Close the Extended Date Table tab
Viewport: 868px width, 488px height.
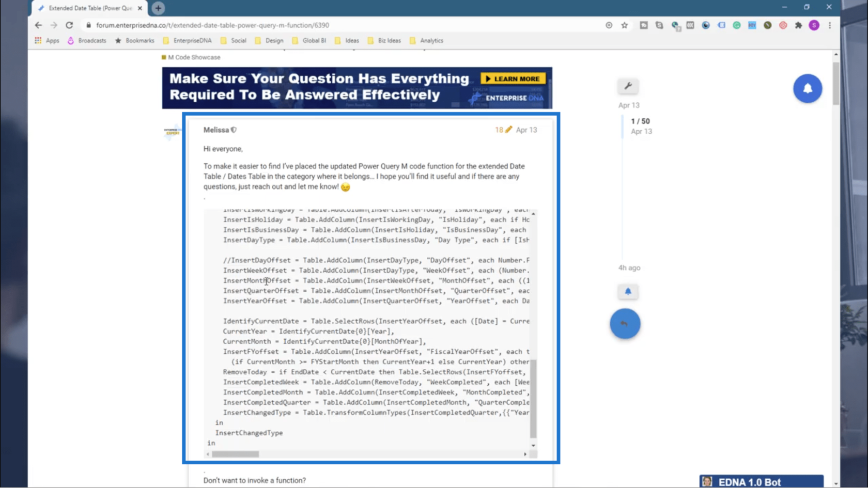coord(139,8)
